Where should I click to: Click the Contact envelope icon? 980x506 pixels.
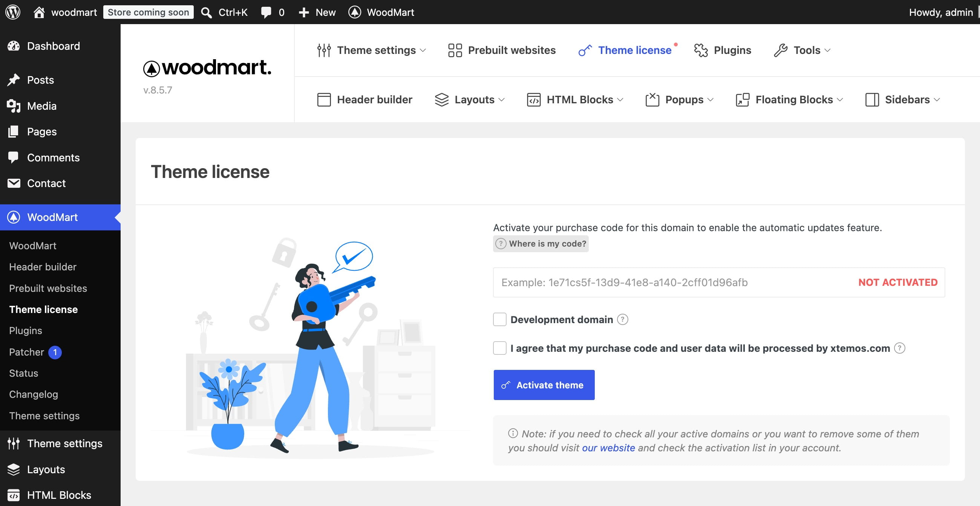click(14, 183)
